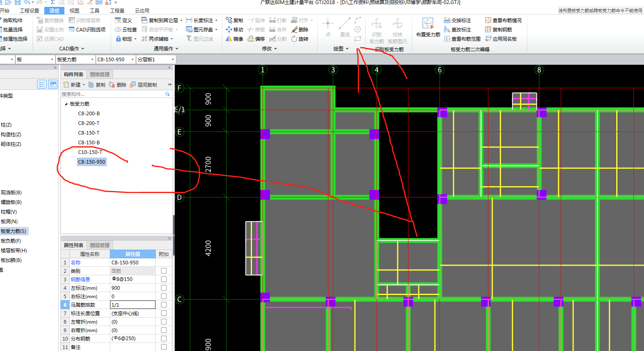Click the 删除 button in component list toolbar

pos(118,85)
